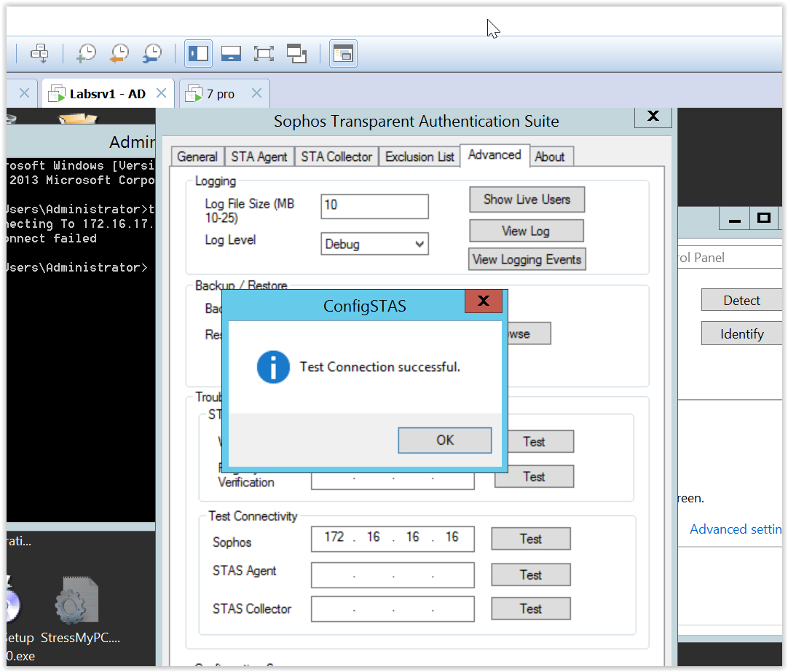Click Test button beside Sophos IP field
The width and height of the screenshot is (788, 672).
click(531, 539)
